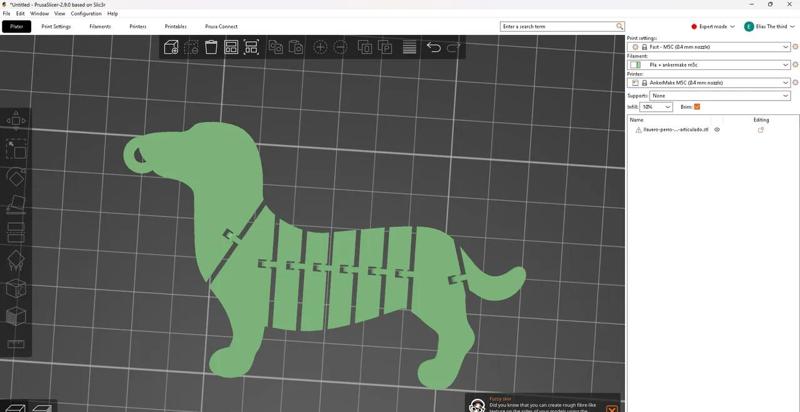Click the Add model icon in the toolbar
The height and width of the screenshot is (412, 800).
(x=171, y=47)
